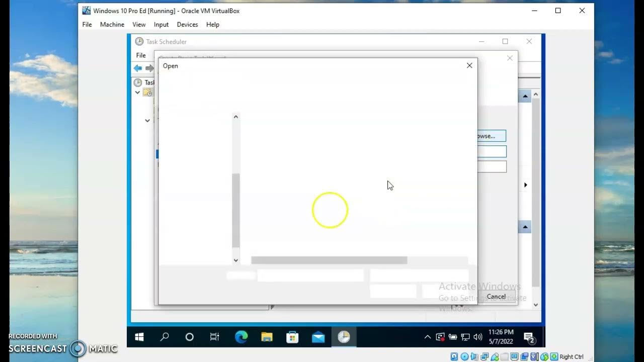The width and height of the screenshot is (644, 362).
Task: Maximize the Task Scheduler window
Action: (x=505, y=41)
